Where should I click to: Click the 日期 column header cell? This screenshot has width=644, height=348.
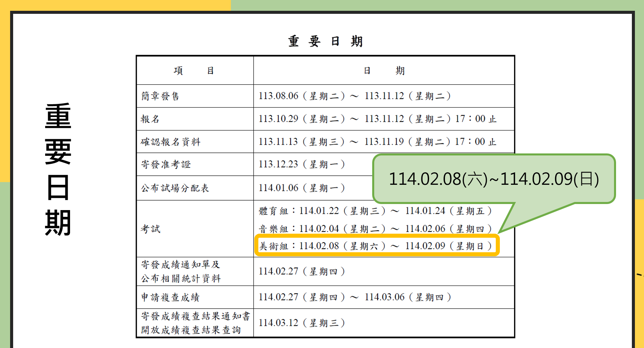(384, 70)
